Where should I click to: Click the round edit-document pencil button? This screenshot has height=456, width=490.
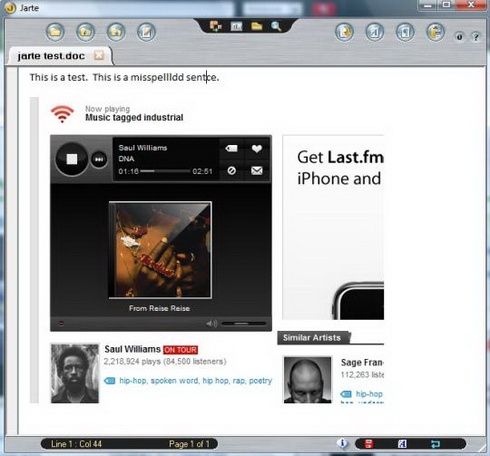pos(146,32)
